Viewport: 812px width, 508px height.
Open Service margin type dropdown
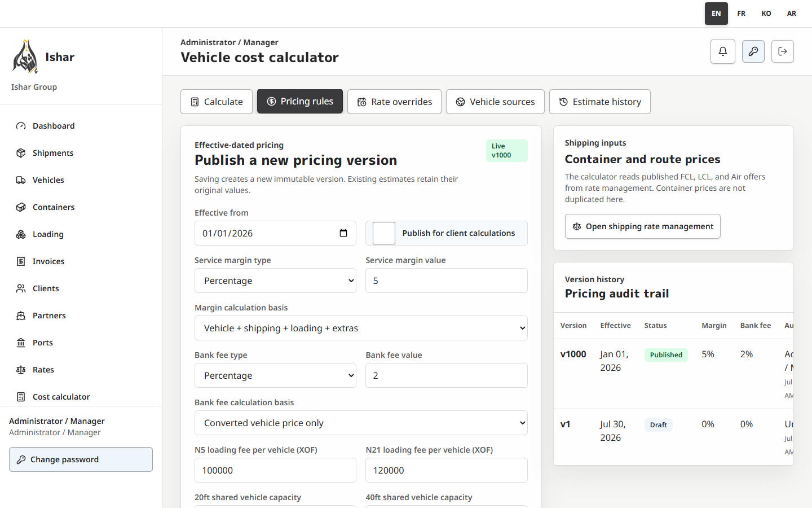(275, 281)
